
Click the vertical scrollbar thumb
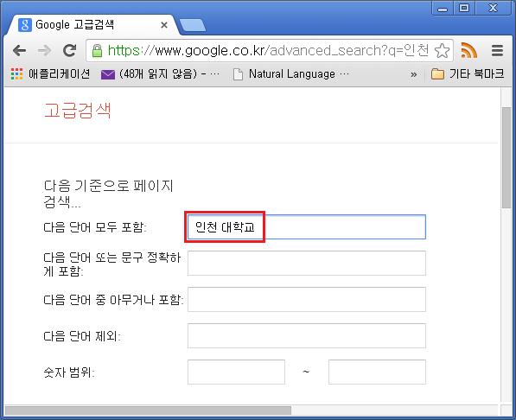pyautogui.click(x=506, y=157)
